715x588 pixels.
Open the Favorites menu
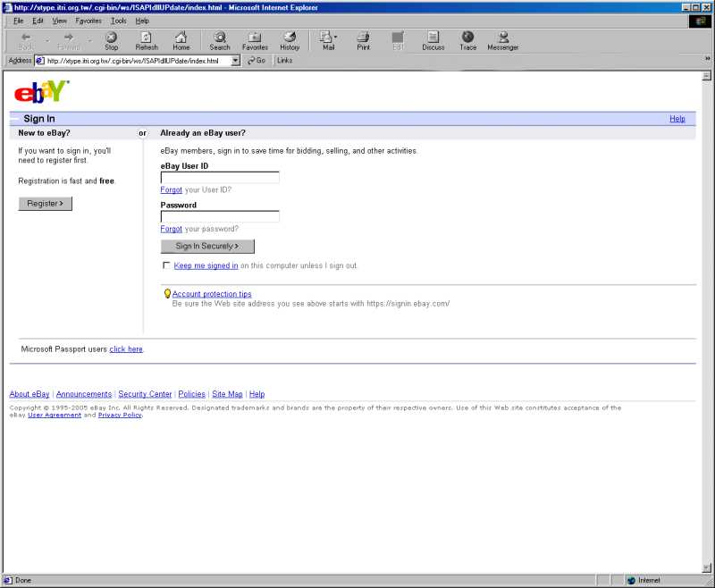pyautogui.click(x=88, y=21)
